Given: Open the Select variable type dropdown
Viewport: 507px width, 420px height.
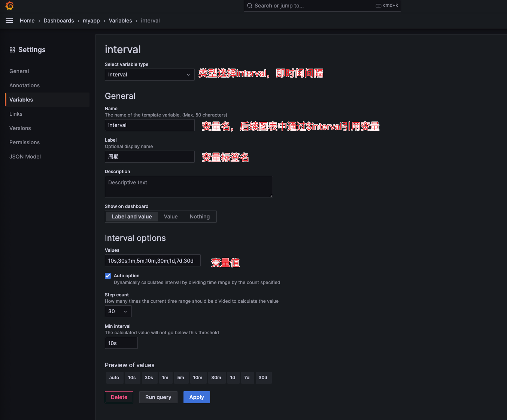Looking at the screenshot, I should (x=149, y=75).
